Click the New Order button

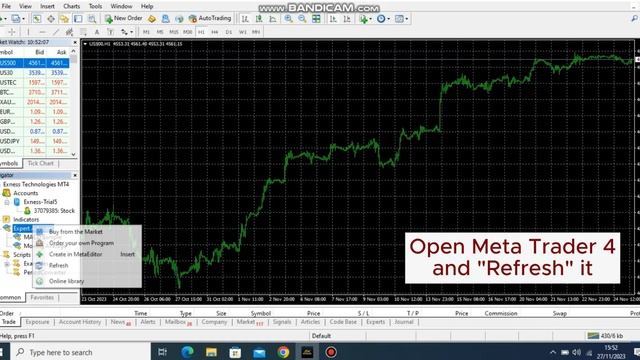pyautogui.click(x=123, y=18)
